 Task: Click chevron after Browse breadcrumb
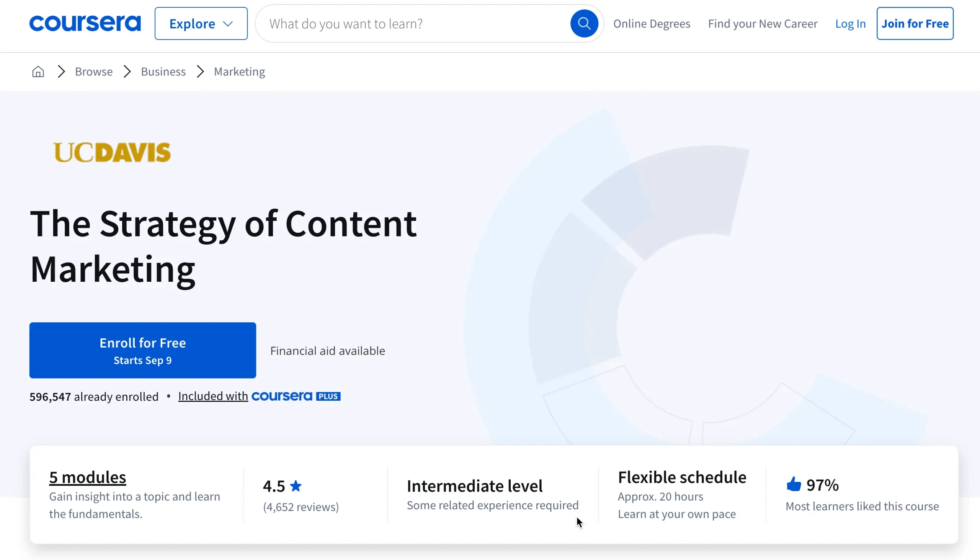tap(127, 72)
